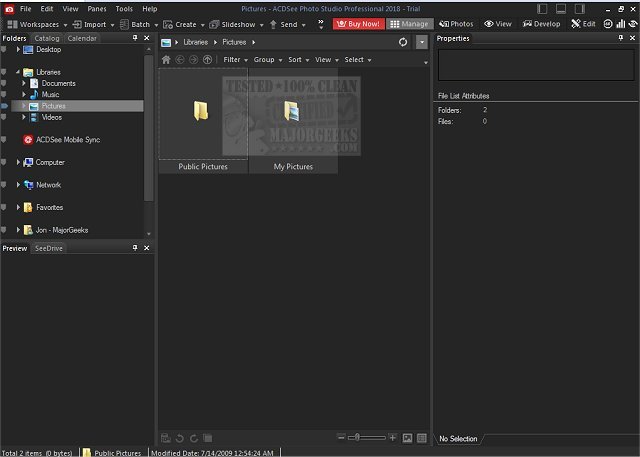
Task: Open the Sort dropdown
Action: [296, 60]
